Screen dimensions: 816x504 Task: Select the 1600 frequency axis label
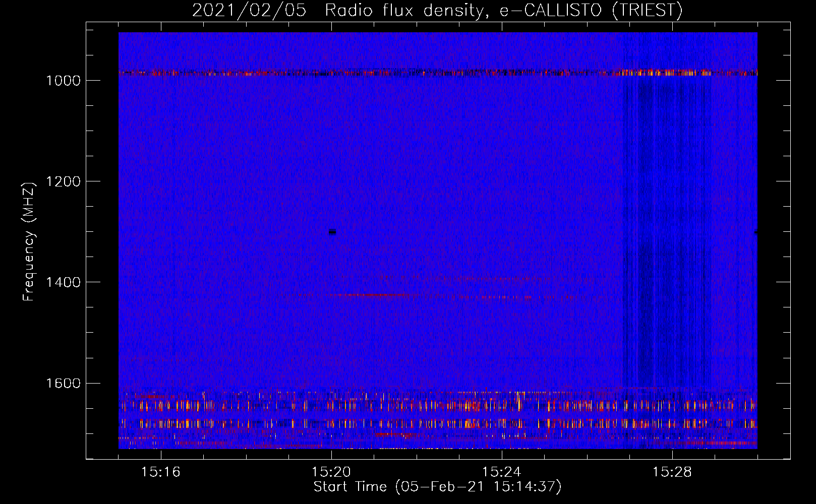click(63, 383)
